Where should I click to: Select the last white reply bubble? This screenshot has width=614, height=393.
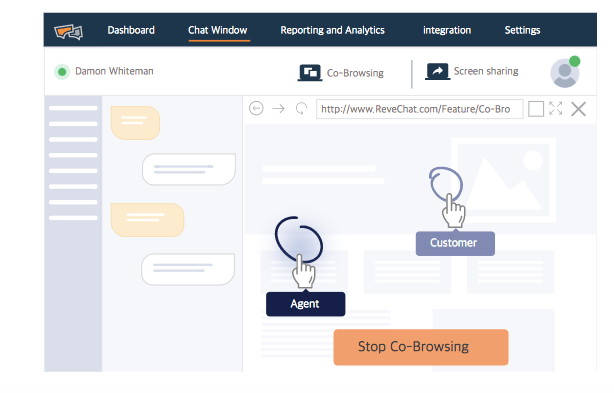pyautogui.click(x=188, y=269)
